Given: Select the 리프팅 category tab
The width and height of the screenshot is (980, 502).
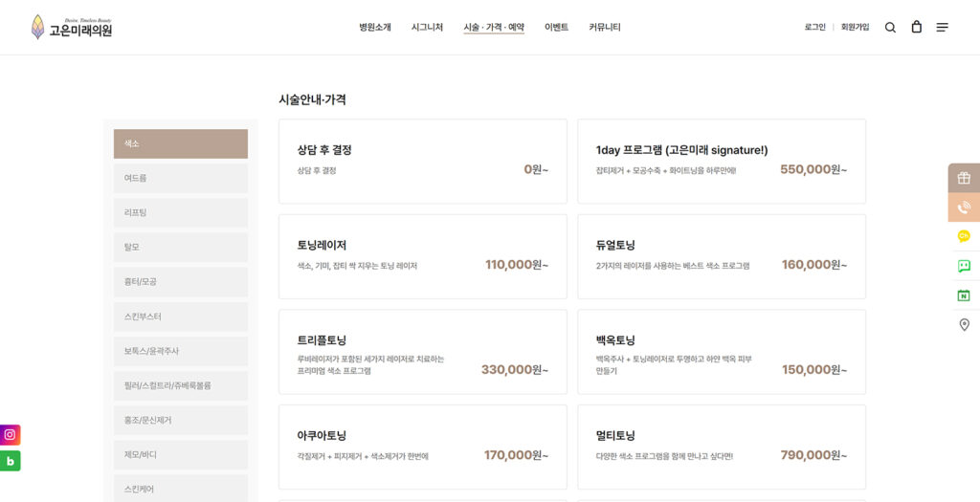Looking at the screenshot, I should coord(180,212).
